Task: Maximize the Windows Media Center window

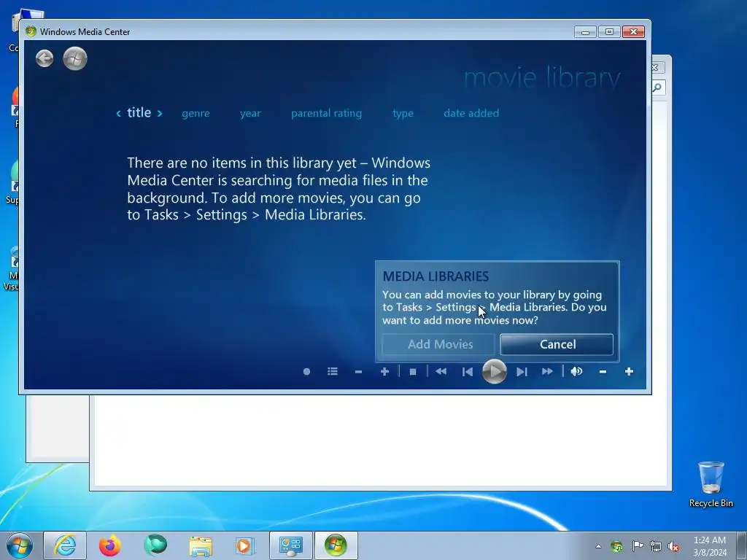Action: [x=609, y=32]
